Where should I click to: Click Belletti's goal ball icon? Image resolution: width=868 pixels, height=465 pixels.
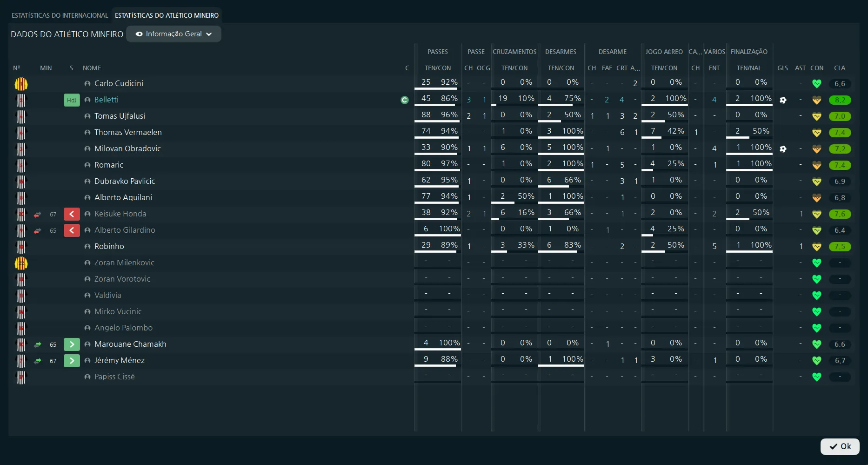coord(783,100)
